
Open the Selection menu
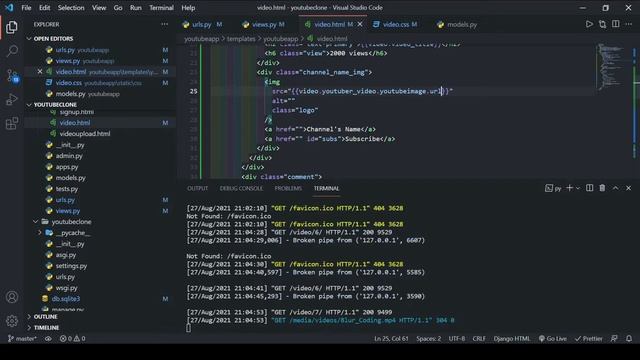coord(71,8)
